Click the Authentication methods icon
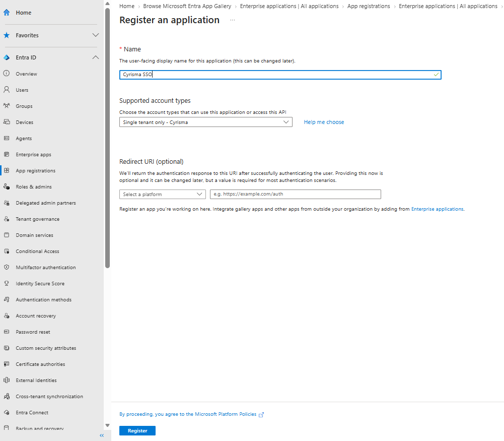504x441 pixels. [7, 299]
